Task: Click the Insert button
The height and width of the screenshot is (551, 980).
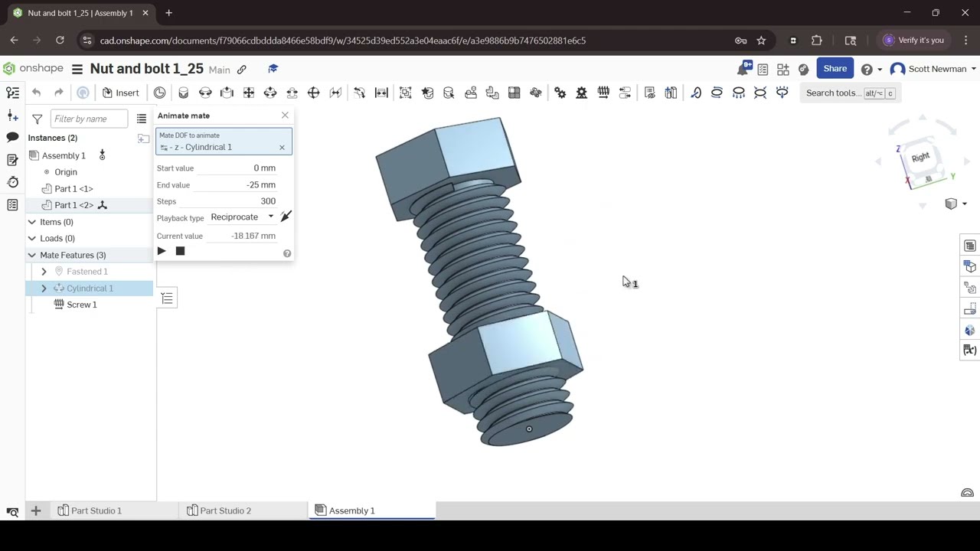Action: coord(121,93)
